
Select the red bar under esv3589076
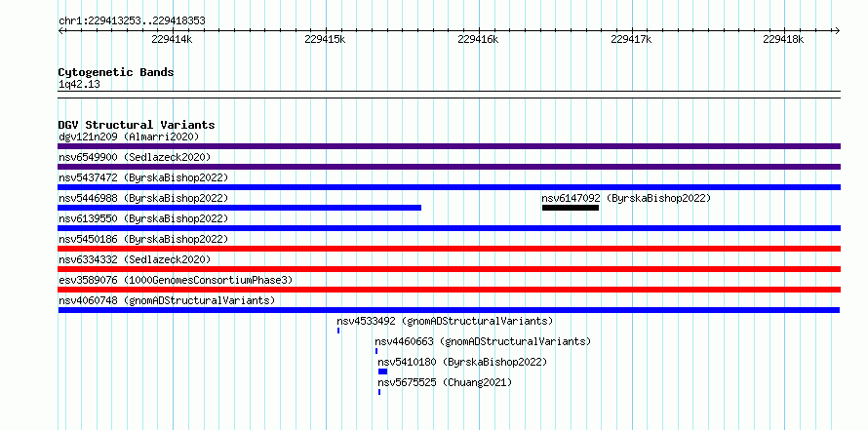point(449,290)
